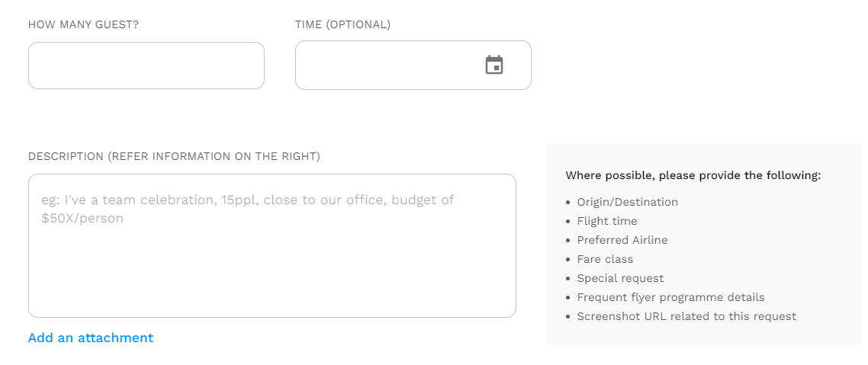The image size is (868, 365).
Task: Select the Screenshot URL list item
Action: [686, 316]
